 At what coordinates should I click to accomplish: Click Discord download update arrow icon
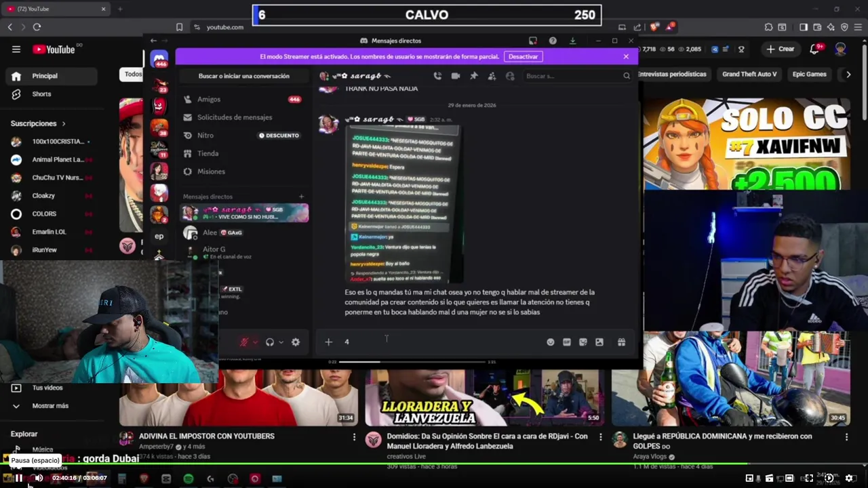click(572, 41)
